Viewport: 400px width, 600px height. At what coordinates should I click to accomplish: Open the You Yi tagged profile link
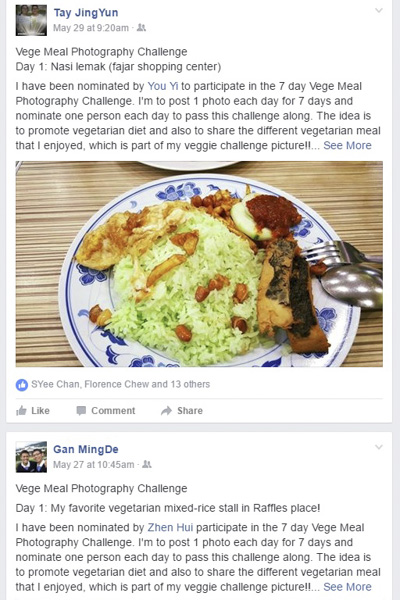coord(163,86)
